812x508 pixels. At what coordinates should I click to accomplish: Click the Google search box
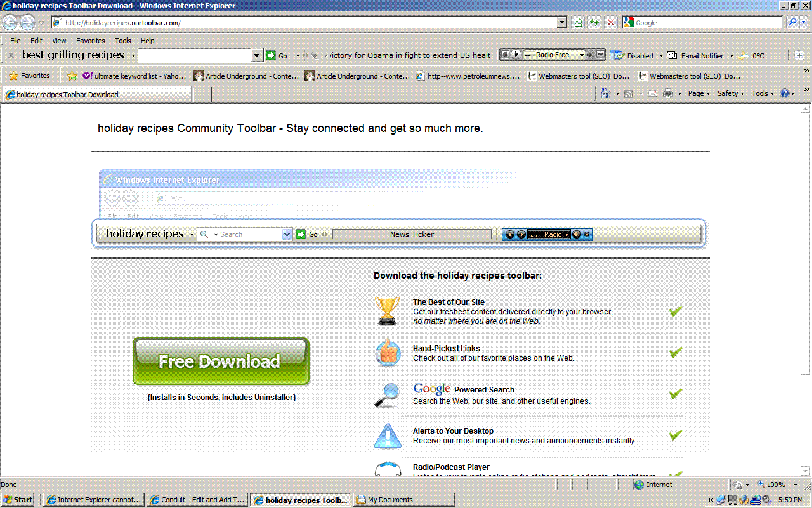[x=703, y=23]
